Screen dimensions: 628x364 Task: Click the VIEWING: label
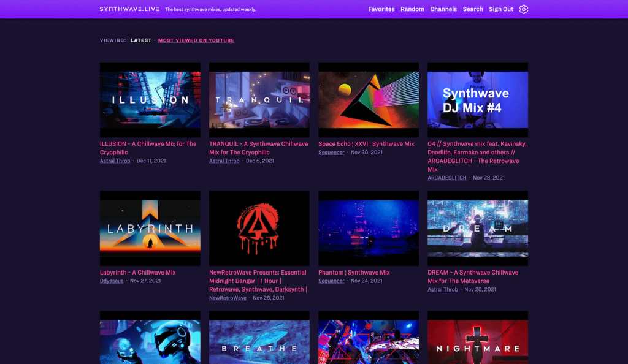[x=113, y=40]
